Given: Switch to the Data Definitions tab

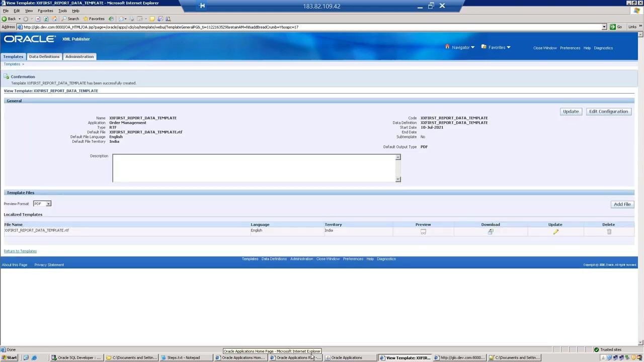Looking at the screenshot, I should [x=44, y=56].
